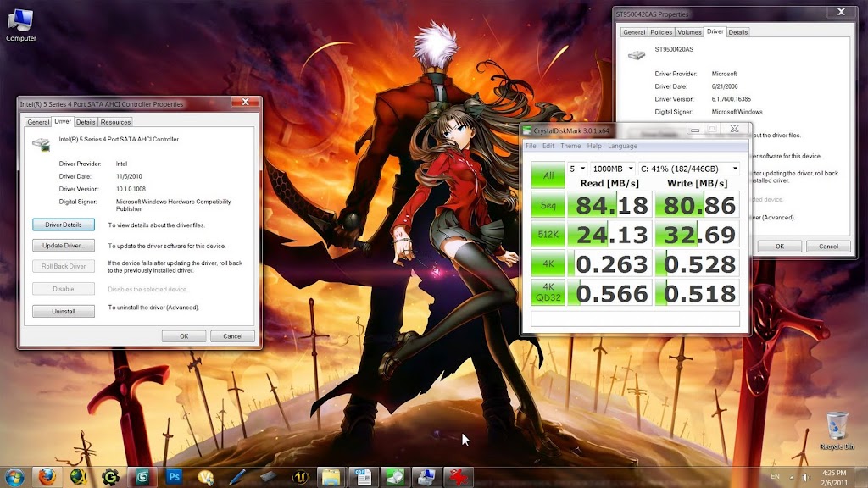Launch Firefox from the taskbar
The image size is (868, 488).
coord(47,476)
